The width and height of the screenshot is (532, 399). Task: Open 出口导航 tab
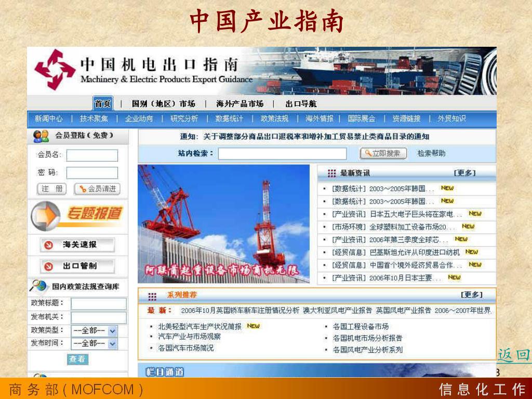(x=301, y=104)
